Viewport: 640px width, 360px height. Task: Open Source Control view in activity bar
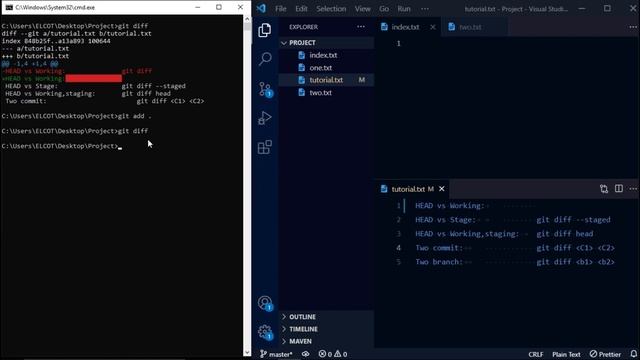point(265,89)
